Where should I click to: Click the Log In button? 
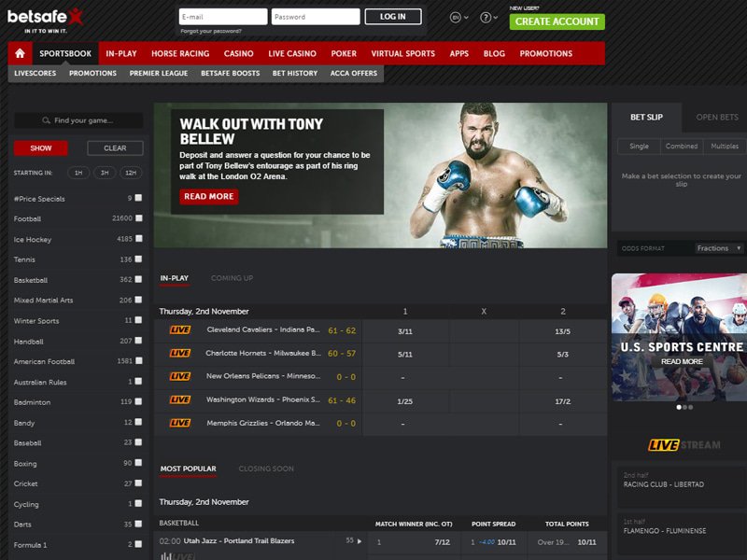tap(393, 17)
